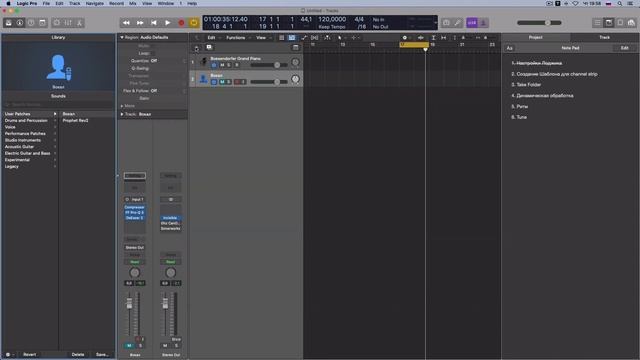
Task: Go to beginning with transport button
Action: point(153,23)
